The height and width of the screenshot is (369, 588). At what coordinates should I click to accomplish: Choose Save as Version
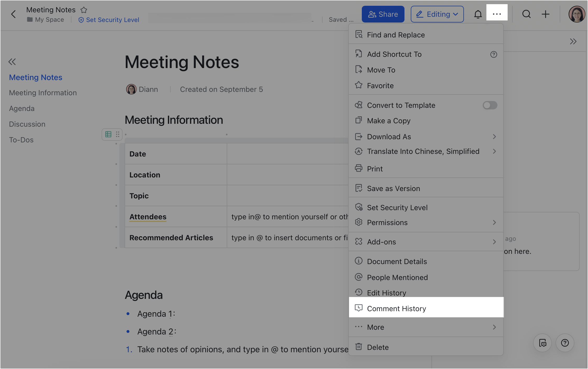point(426,188)
